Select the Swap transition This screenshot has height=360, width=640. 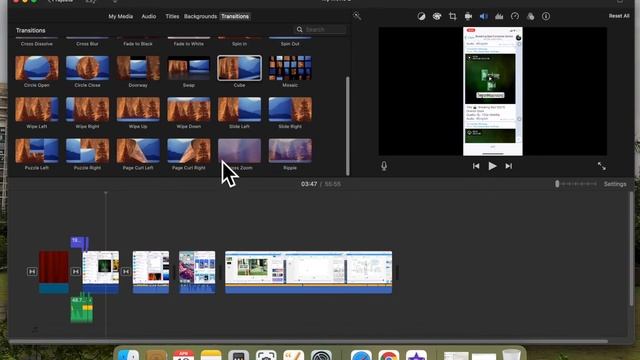pyautogui.click(x=189, y=68)
